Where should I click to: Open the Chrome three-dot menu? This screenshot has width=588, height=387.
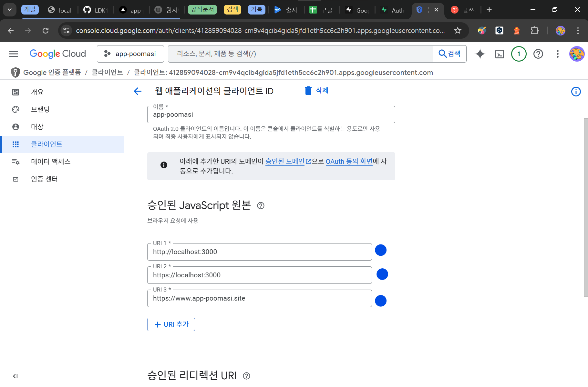point(578,31)
